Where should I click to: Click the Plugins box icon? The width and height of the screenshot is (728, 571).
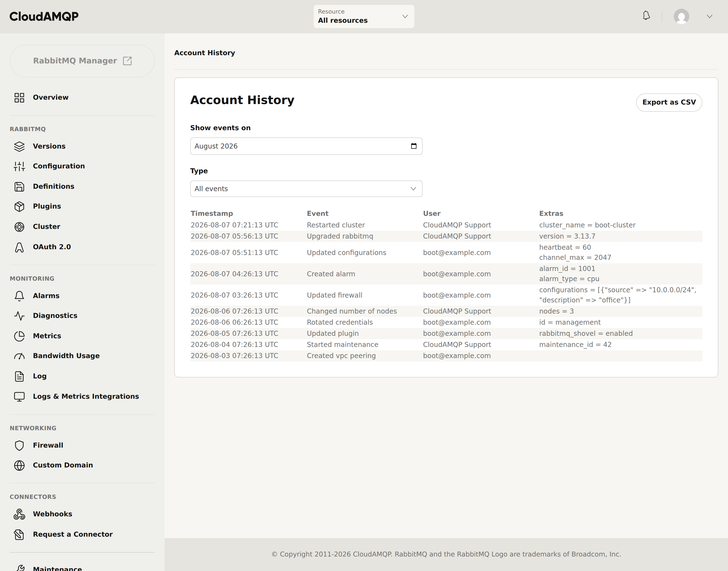(x=19, y=207)
